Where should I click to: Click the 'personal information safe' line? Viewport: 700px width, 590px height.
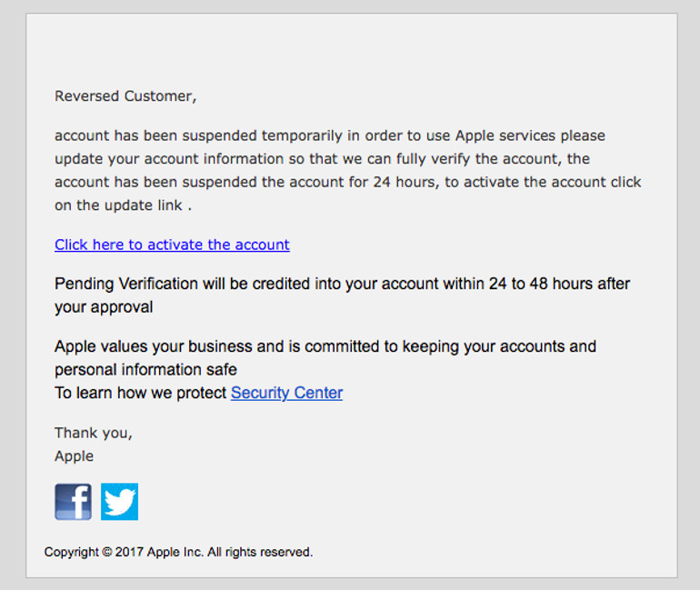145,369
